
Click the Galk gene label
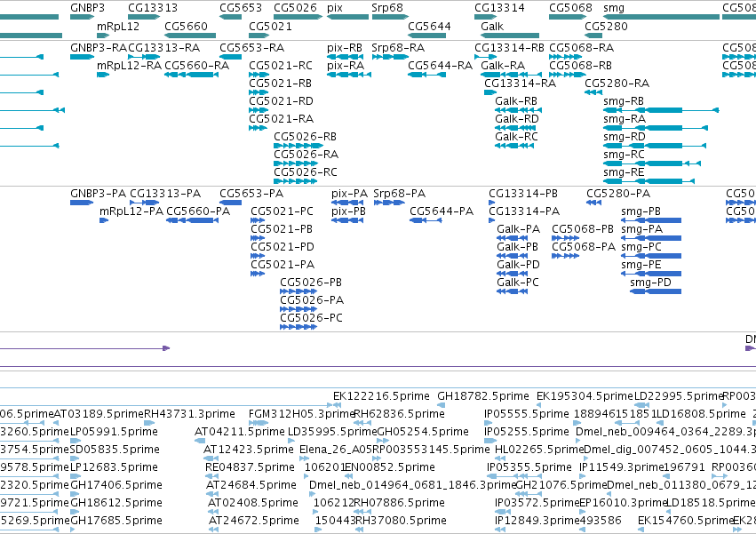click(x=492, y=26)
